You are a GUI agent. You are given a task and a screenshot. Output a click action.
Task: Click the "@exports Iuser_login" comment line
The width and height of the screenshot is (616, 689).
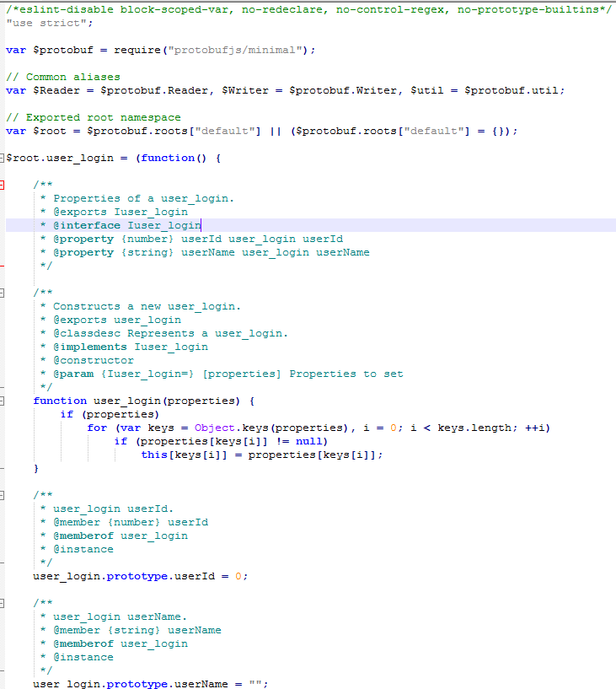[x=121, y=212]
